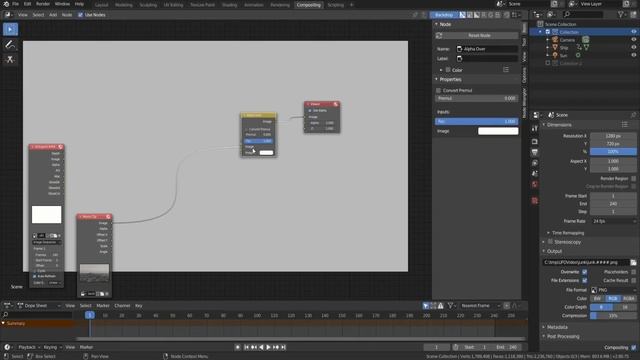Image resolution: width=640 pixels, height=360 pixels.
Task: Open the Render properties tab icon
Action: coord(535,141)
